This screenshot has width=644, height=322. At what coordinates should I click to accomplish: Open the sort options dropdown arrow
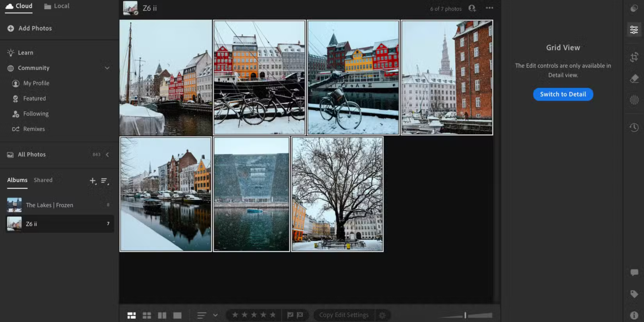click(x=215, y=316)
